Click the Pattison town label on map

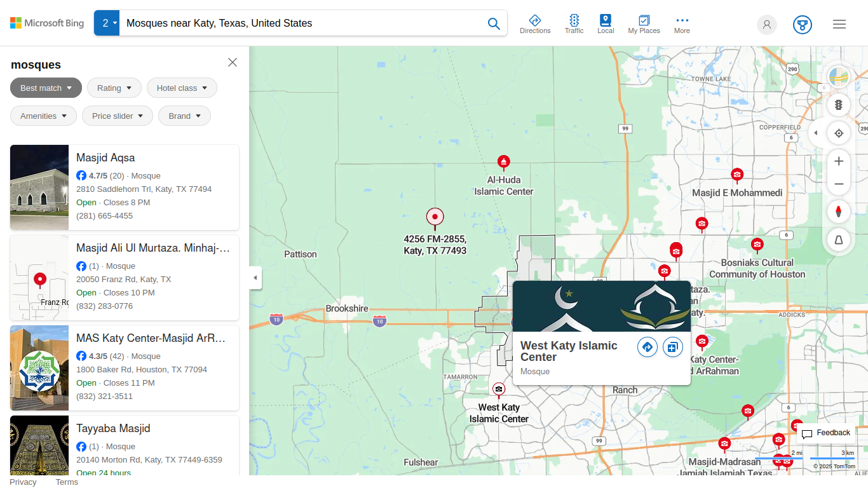tap(301, 254)
